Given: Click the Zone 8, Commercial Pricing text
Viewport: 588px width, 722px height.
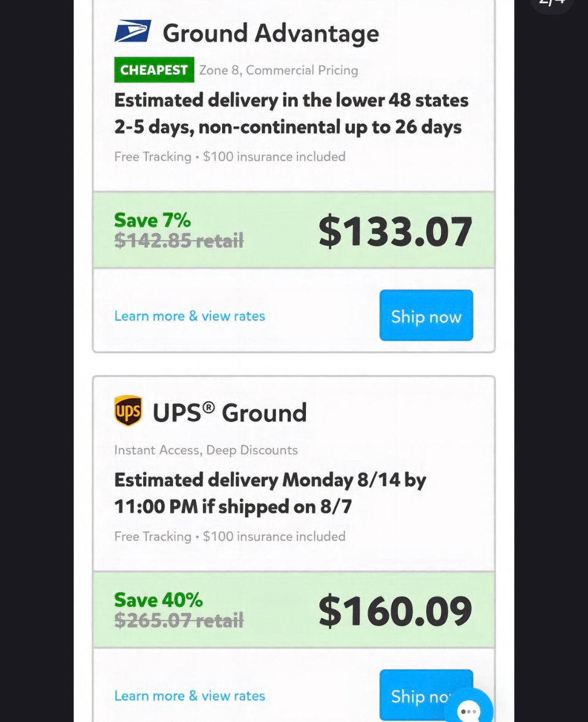Looking at the screenshot, I should (x=278, y=70).
